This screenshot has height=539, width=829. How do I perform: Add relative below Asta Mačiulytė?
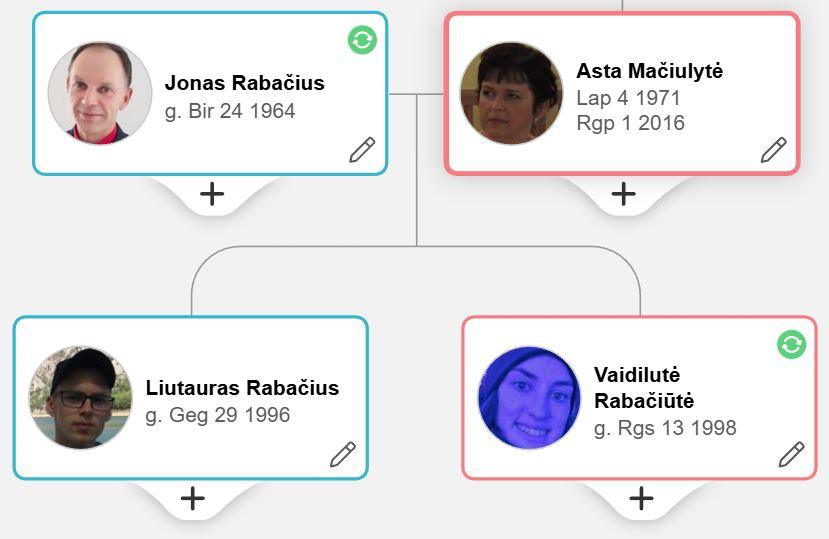(623, 194)
